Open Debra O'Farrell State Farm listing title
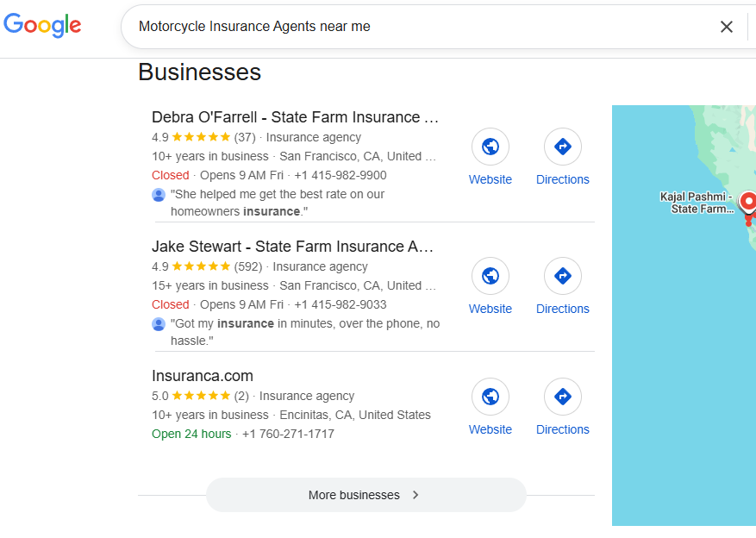Image resolution: width=756 pixels, height=538 pixels. 295,117
